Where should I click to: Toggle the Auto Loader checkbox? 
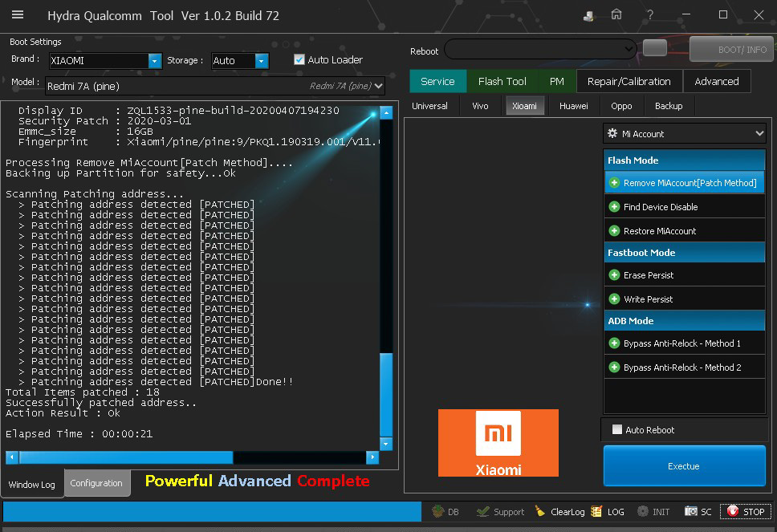coord(299,60)
